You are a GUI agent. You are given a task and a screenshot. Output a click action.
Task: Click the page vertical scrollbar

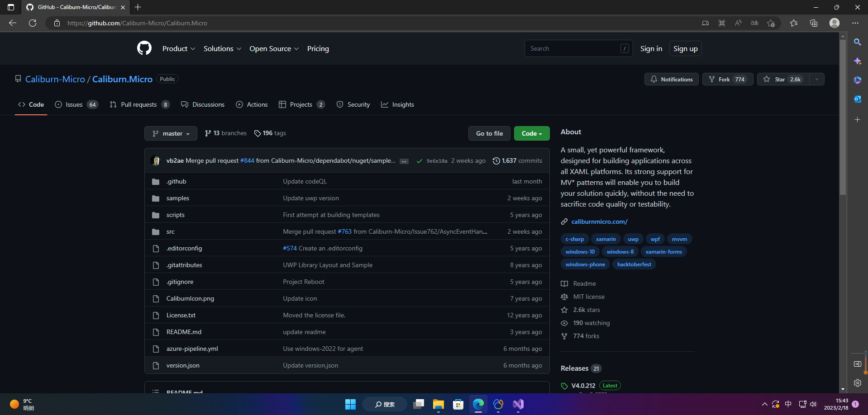(843, 118)
